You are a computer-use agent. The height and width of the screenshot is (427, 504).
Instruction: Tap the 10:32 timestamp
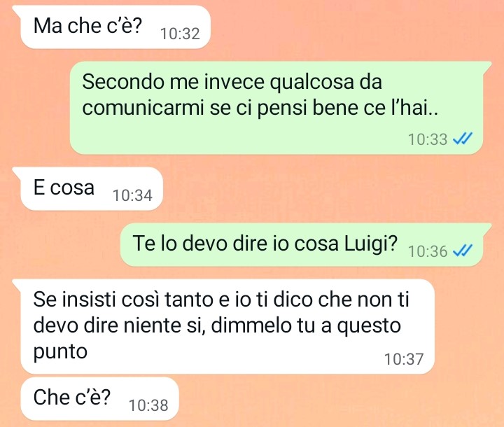point(180,34)
